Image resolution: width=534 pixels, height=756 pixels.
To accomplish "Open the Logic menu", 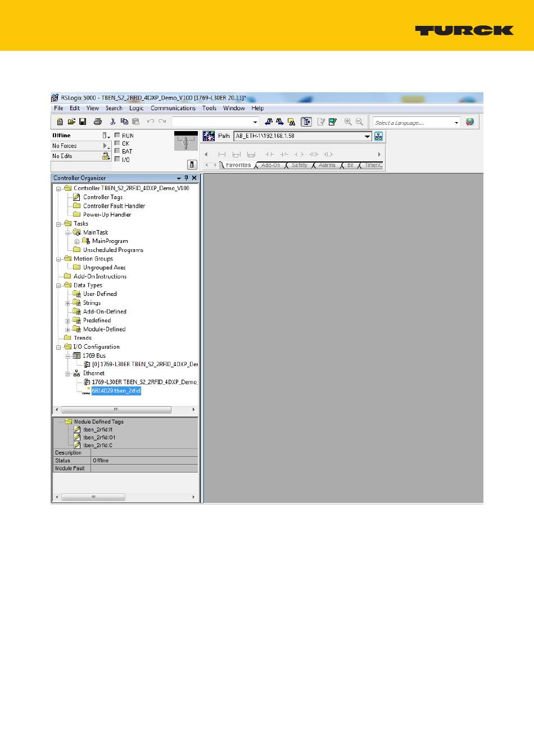I will point(137,108).
